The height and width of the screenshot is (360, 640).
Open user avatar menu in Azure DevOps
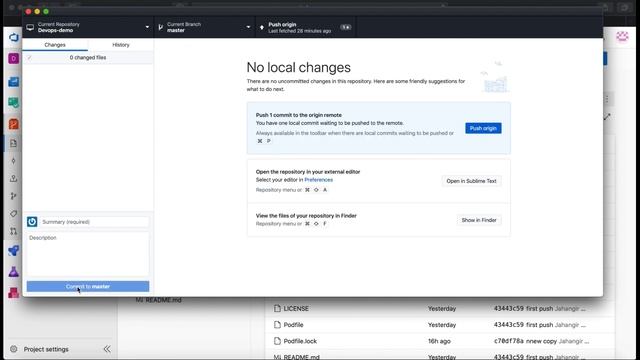[x=622, y=37]
